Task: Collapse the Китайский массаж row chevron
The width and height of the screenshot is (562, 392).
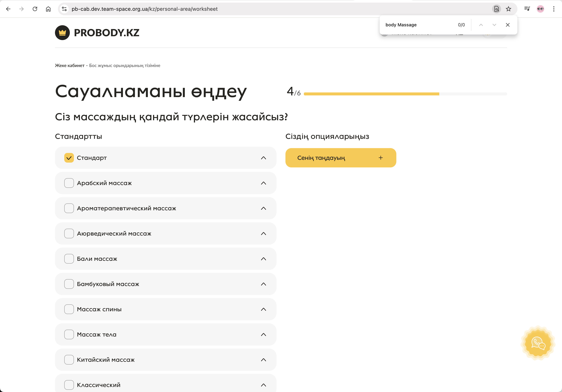Action: (263, 360)
